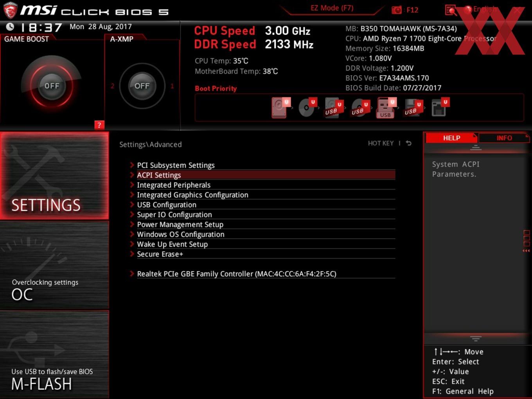Click the system time 18:37
Image resolution: width=532 pixels, height=399 pixels.
pos(41,27)
